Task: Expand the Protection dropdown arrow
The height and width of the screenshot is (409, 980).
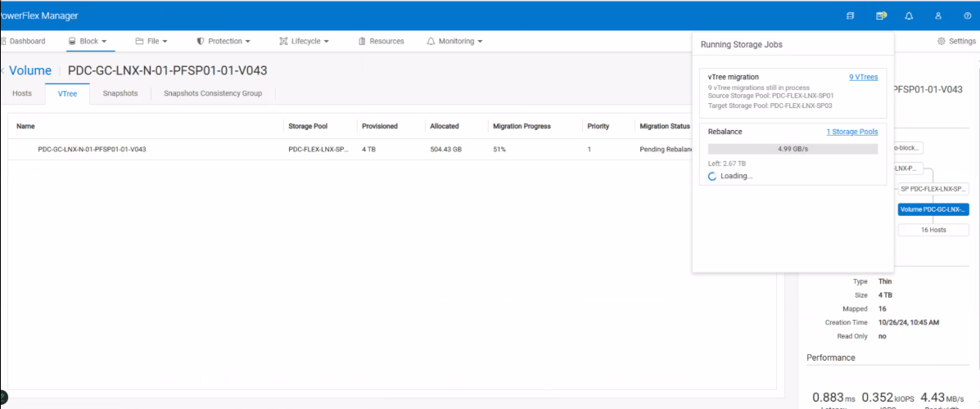Action: point(247,41)
